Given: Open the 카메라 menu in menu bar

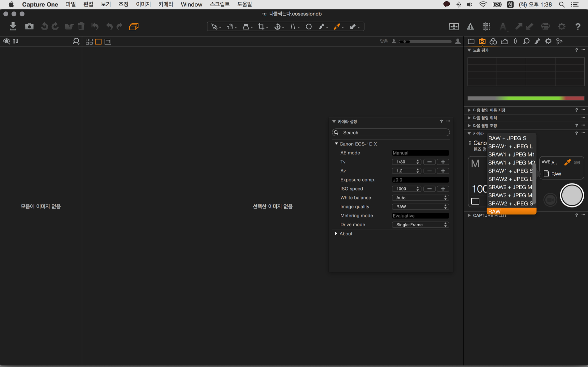Looking at the screenshot, I should [166, 4].
